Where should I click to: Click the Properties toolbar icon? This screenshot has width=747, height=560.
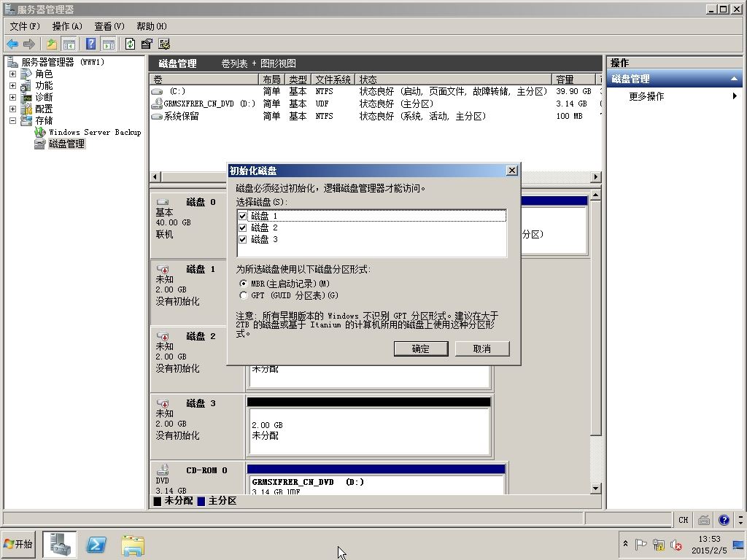(x=147, y=44)
